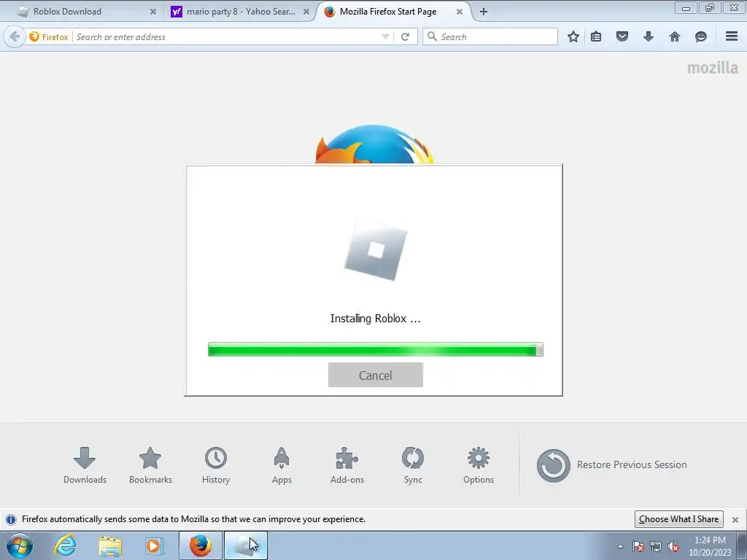Viewport: 747px width, 560px height.
Task: Open Hello chat smiley icon
Action: (x=701, y=36)
